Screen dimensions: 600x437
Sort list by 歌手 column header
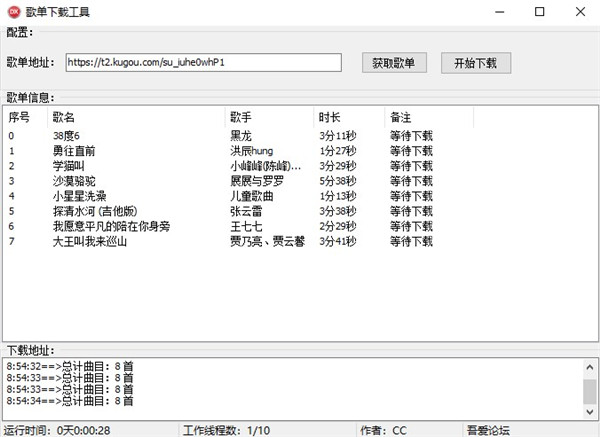pyautogui.click(x=241, y=117)
